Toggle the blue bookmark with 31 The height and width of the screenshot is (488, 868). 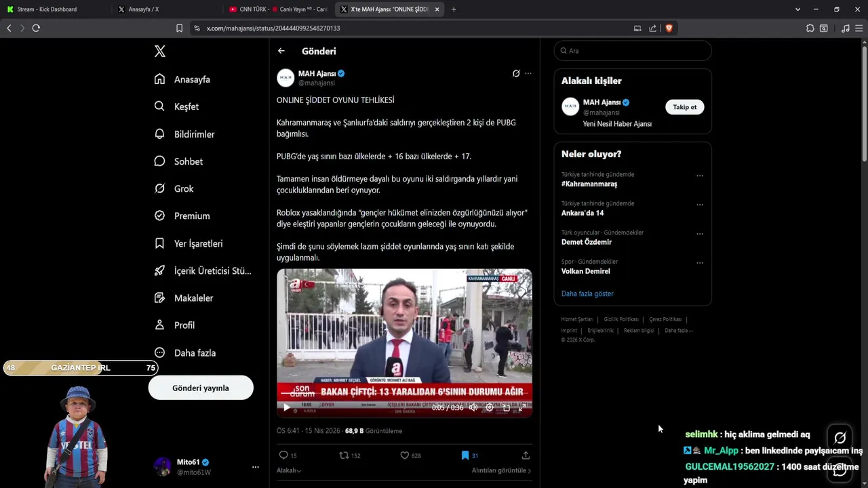click(465, 455)
